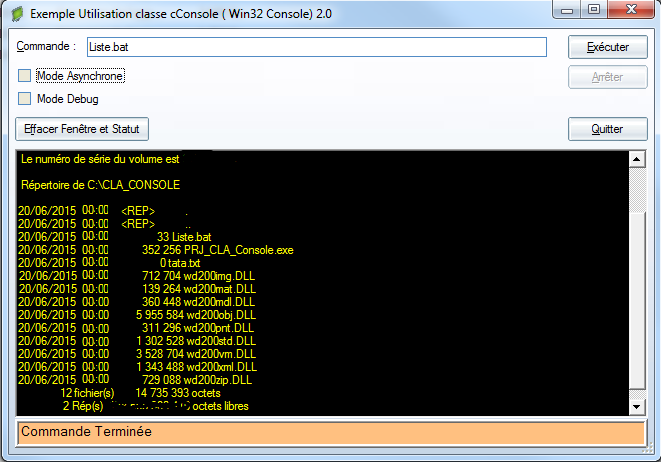Click the '12 fichier(s)' summary line
The width and height of the screenshot is (661, 462).
pos(141,393)
